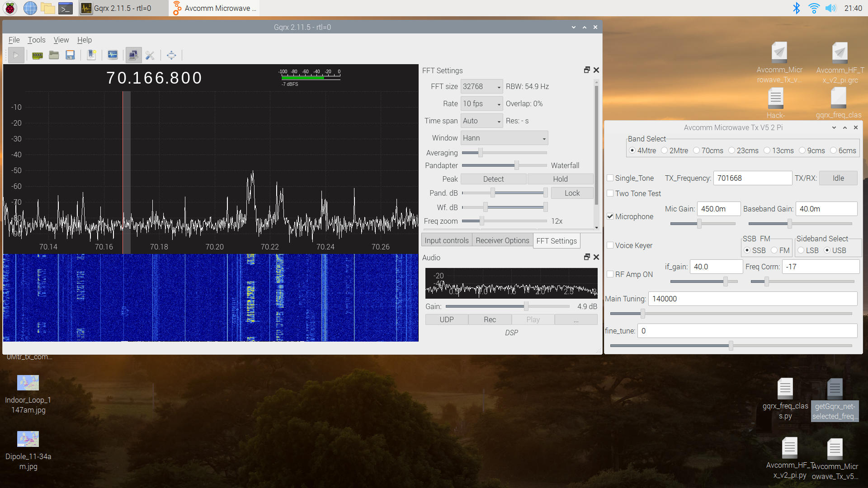
Task: Click the TX_Frequency input field
Action: click(x=752, y=178)
